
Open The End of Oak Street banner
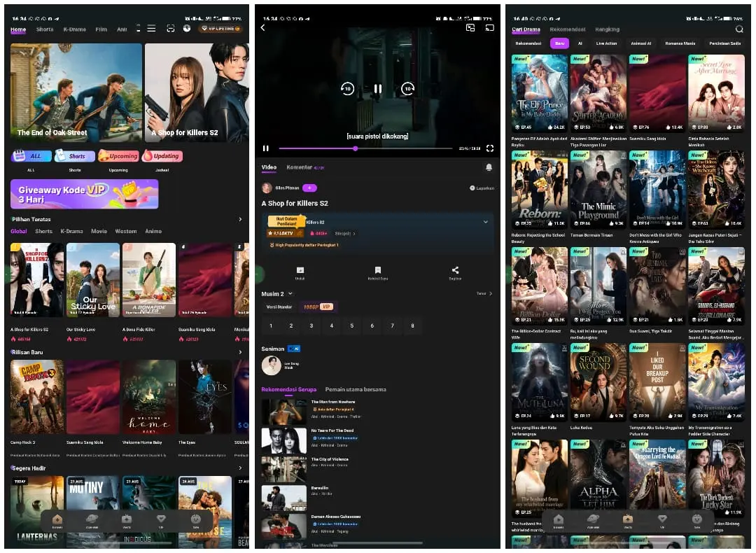click(76, 92)
